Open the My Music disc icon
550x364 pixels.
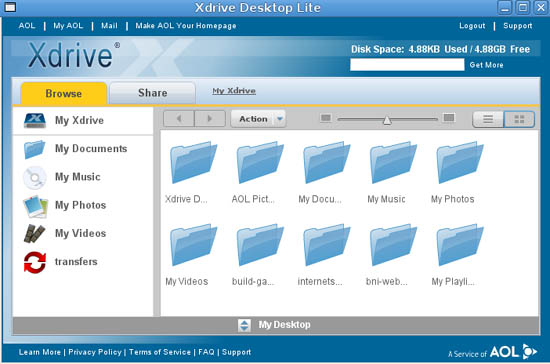tap(34, 177)
